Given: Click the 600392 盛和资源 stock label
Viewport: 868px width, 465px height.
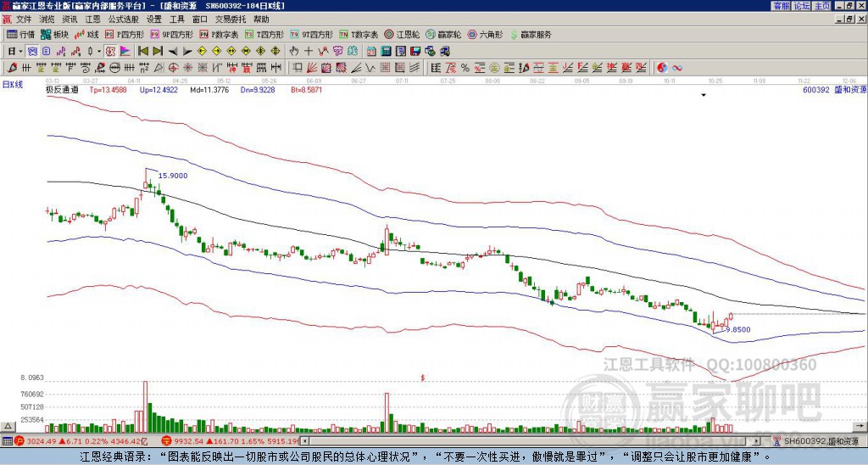Looking at the screenshot, I should [x=834, y=89].
